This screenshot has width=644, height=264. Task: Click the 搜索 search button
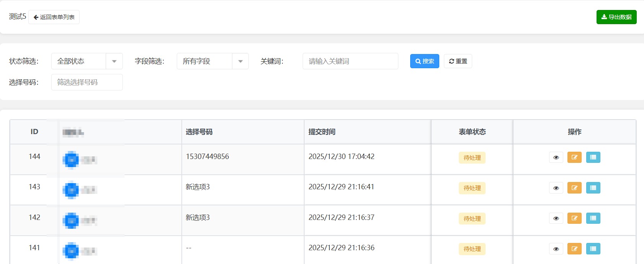(424, 61)
